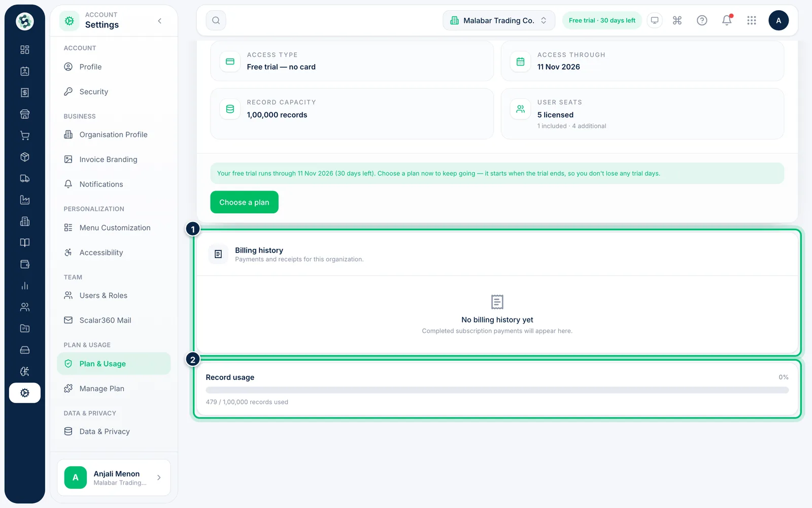
Task: Click the shopping cart icon in rail
Action: coord(24,136)
